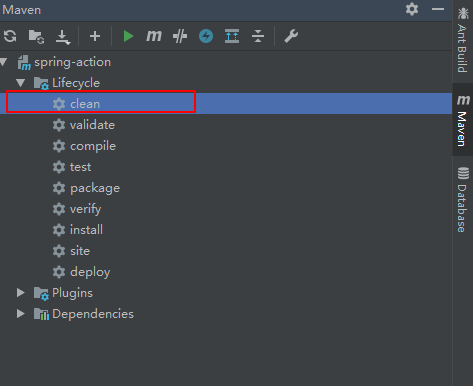Add Maven project with plus icon
The height and width of the screenshot is (386, 473).
[95, 36]
